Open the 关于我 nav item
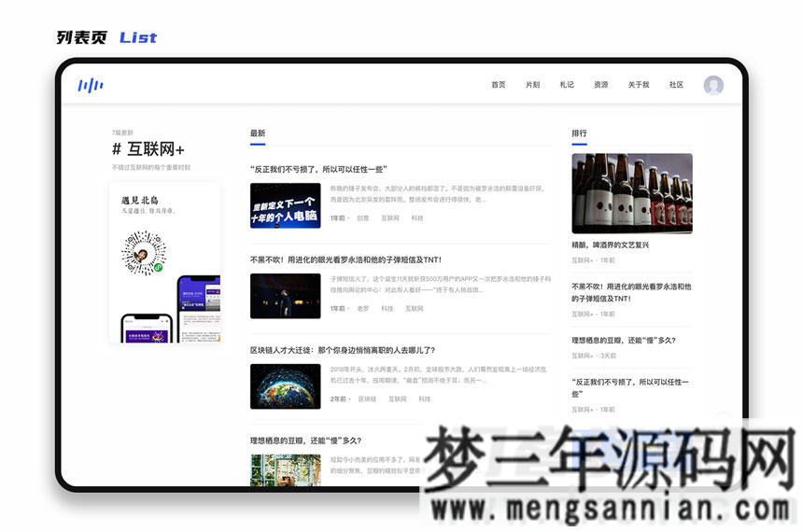This screenshot has height=532, width=803. coord(639,85)
